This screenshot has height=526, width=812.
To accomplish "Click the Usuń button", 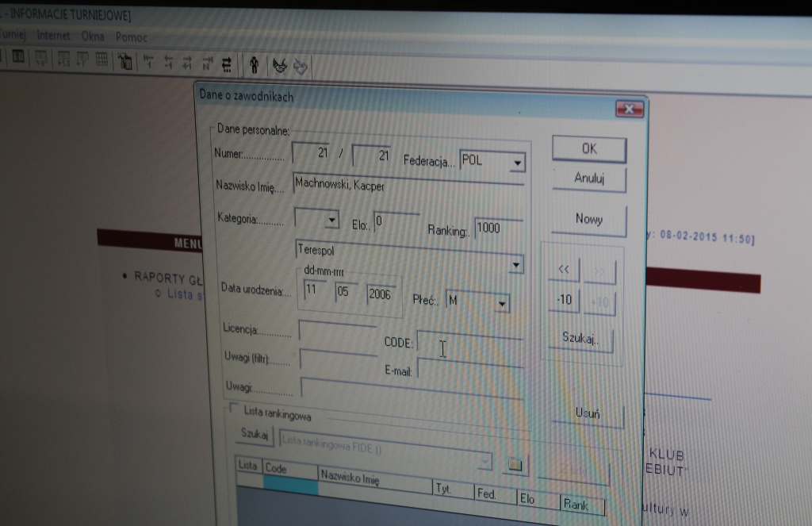I will pos(588,413).
